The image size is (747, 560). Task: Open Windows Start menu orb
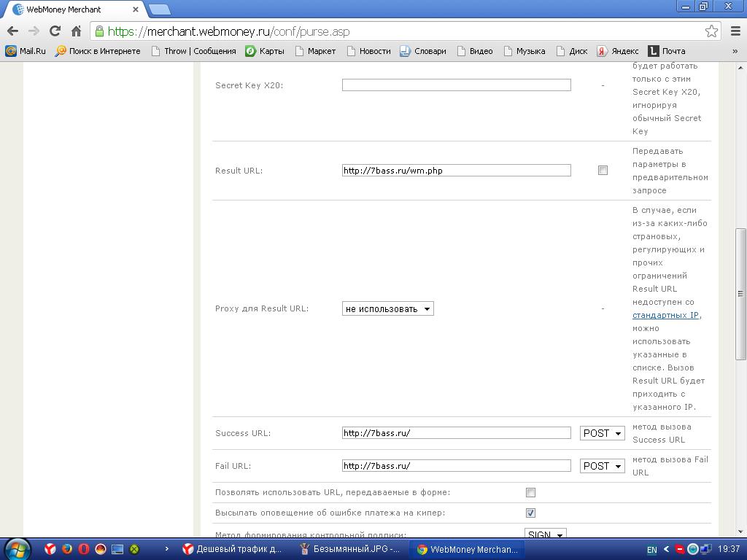pos(17,548)
